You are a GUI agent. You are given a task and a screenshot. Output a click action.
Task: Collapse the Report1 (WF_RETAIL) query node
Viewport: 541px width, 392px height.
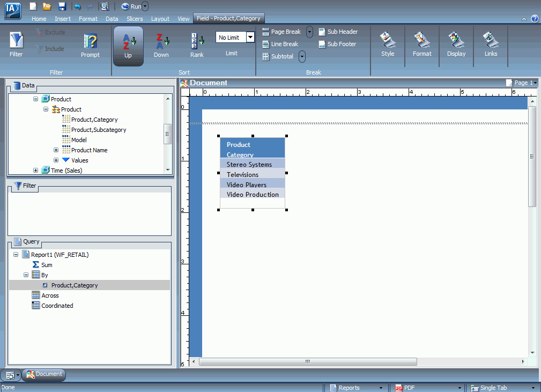point(16,255)
